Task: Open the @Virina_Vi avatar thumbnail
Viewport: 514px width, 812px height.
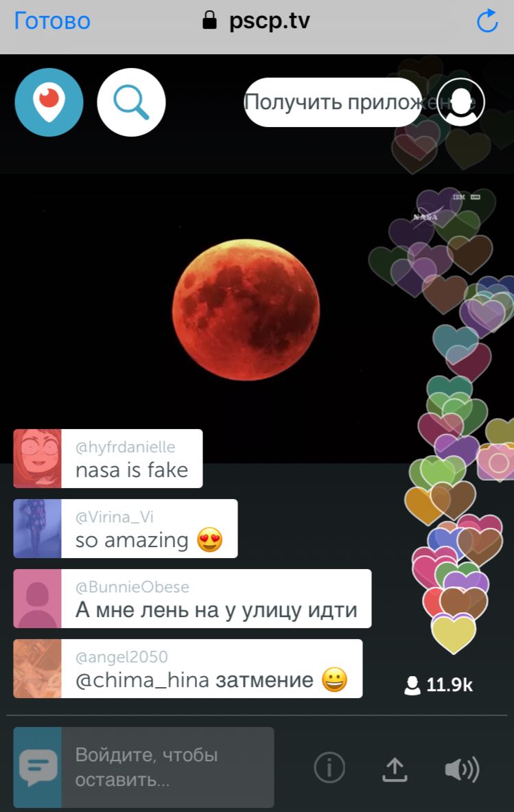Action: tap(37, 529)
